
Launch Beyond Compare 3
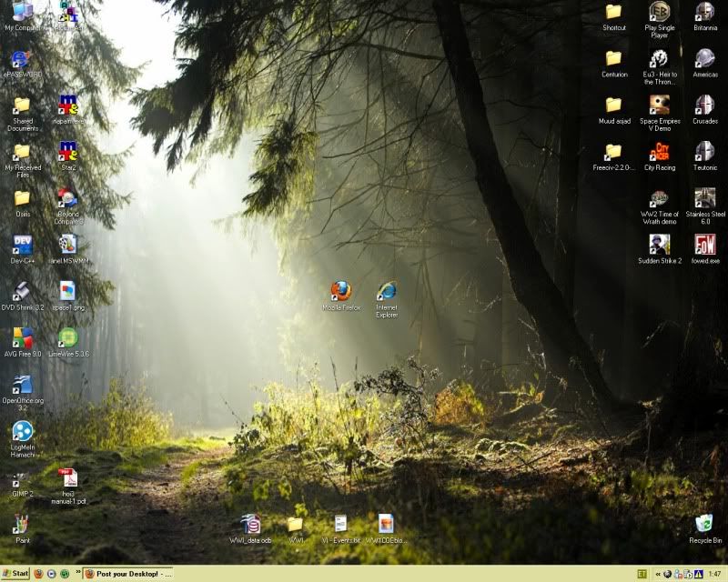coord(68,207)
